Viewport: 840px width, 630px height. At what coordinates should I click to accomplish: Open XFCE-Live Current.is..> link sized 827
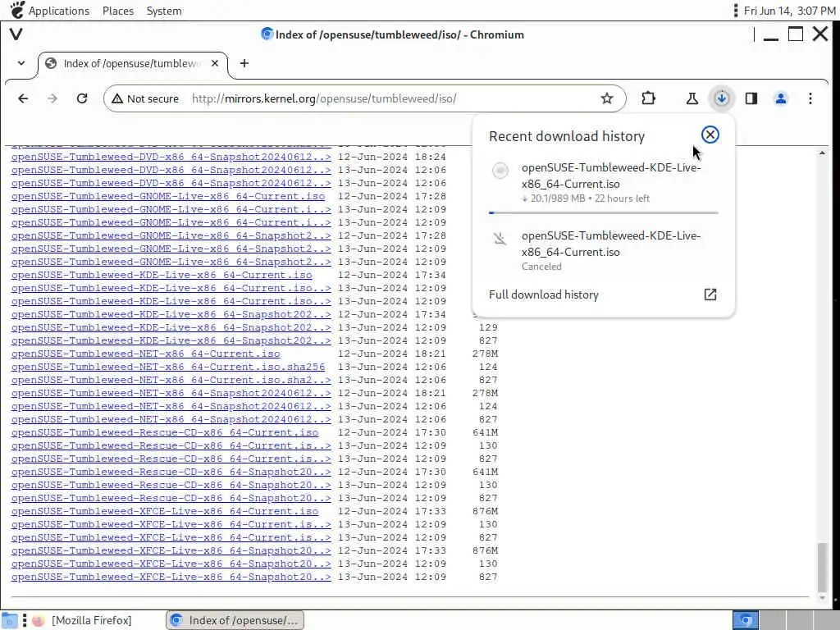[171, 537]
